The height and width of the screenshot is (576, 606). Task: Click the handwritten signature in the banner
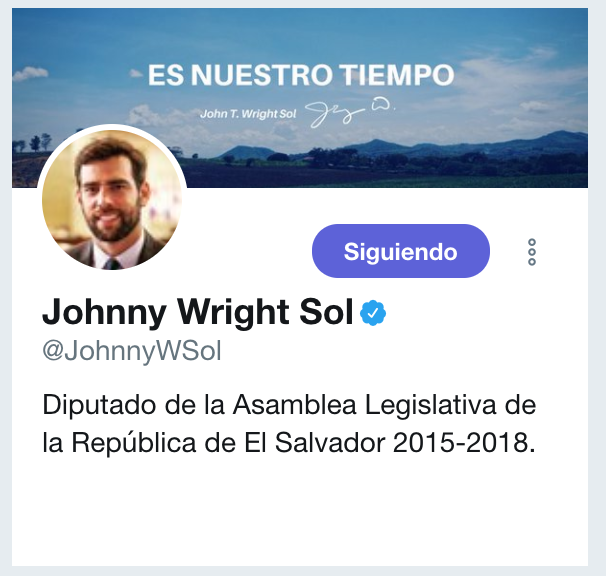click(x=350, y=113)
